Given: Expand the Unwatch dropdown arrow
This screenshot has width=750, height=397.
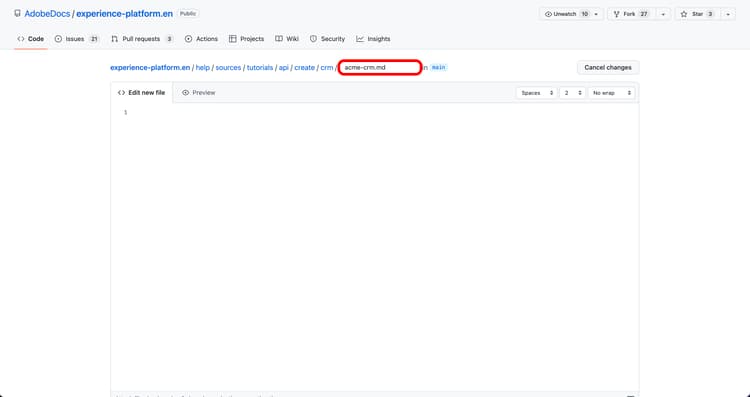Looking at the screenshot, I should 596,14.
